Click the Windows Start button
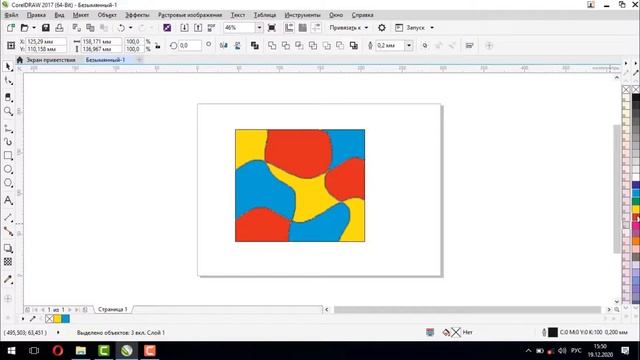 coord(11,351)
